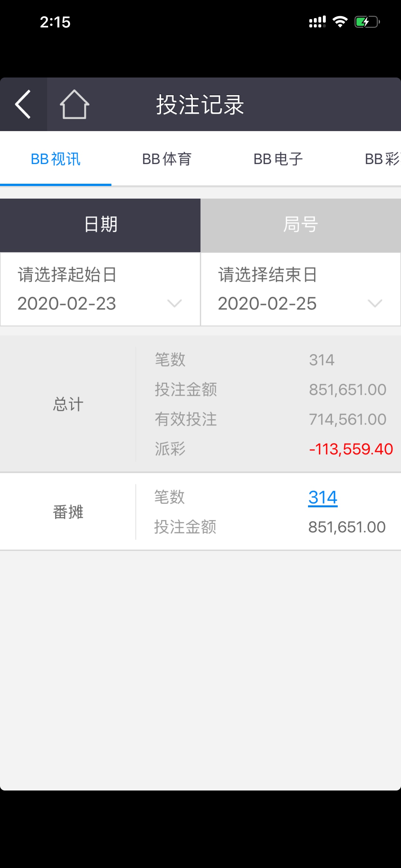Tap the battery charging icon
The image size is (401, 868).
tap(367, 22)
